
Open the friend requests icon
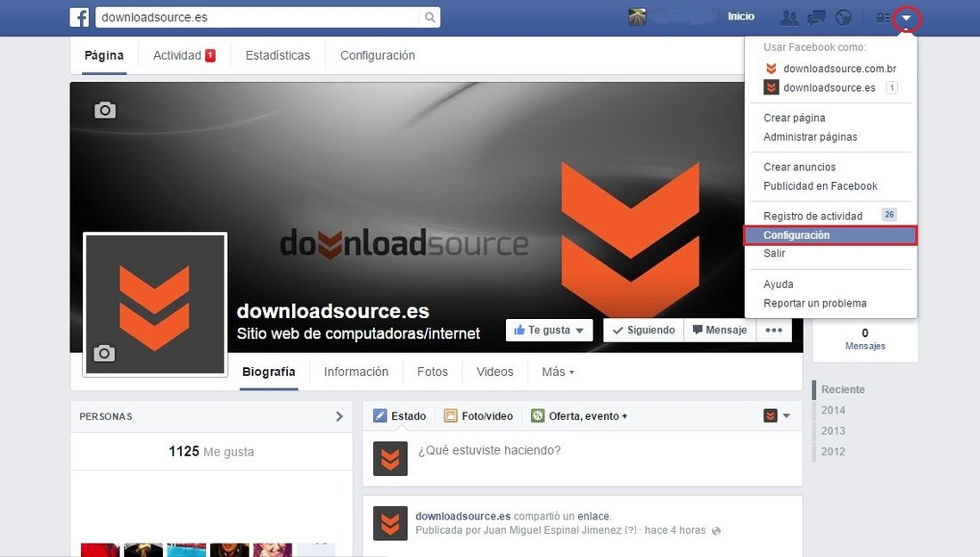pyautogui.click(x=788, y=18)
